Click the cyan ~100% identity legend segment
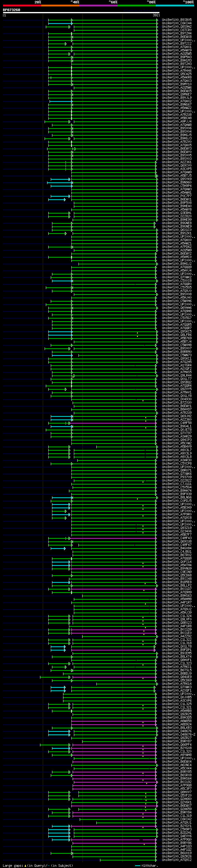Image resolution: width=197 pixels, height=868 pixels. [175, 6]
